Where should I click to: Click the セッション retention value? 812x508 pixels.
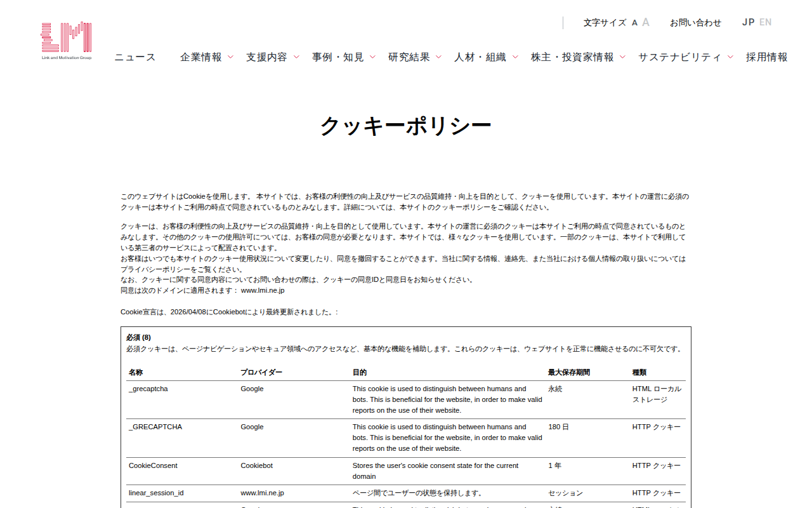565,493
